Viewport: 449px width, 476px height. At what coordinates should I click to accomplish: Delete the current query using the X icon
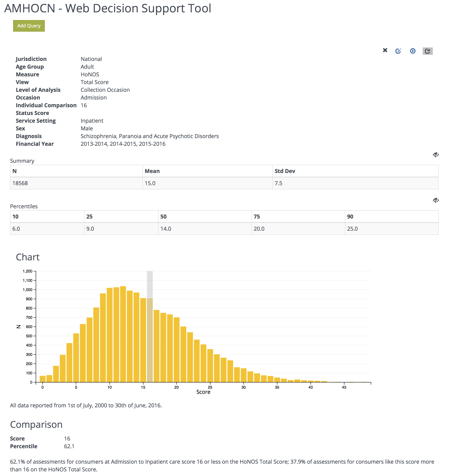pyautogui.click(x=385, y=51)
